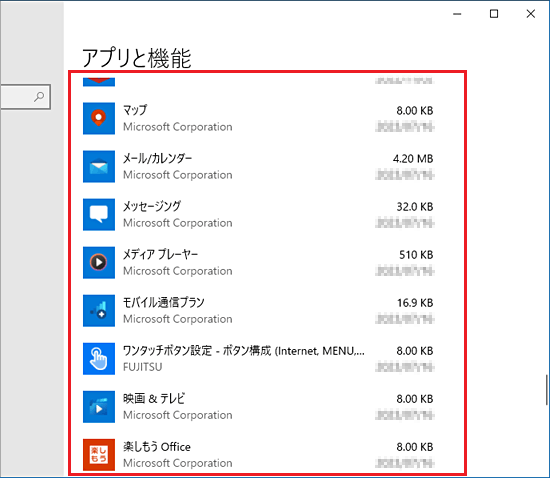Click the 32.0 KB size value
This screenshot has height=478, width=550.
415,207
